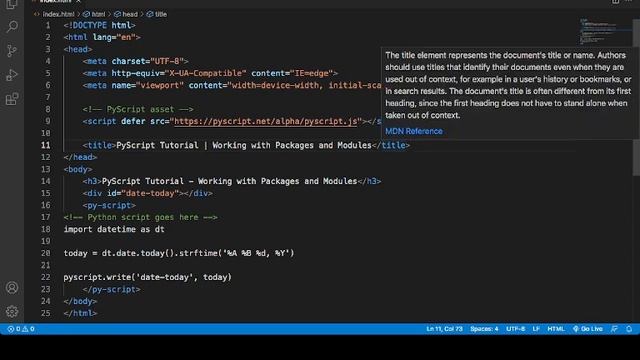Open the Explorer files icon
The height and width of the screenshot is (360, 640).
point(12,4)
